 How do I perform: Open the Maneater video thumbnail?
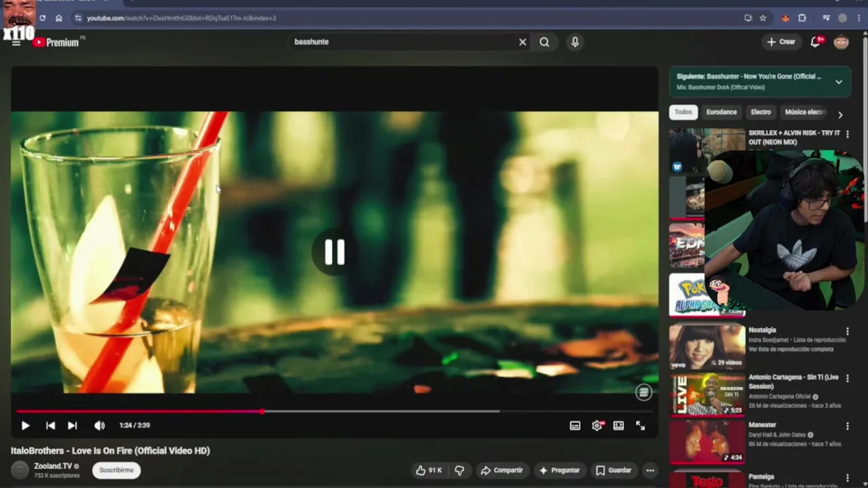click(x=707, y=442)
